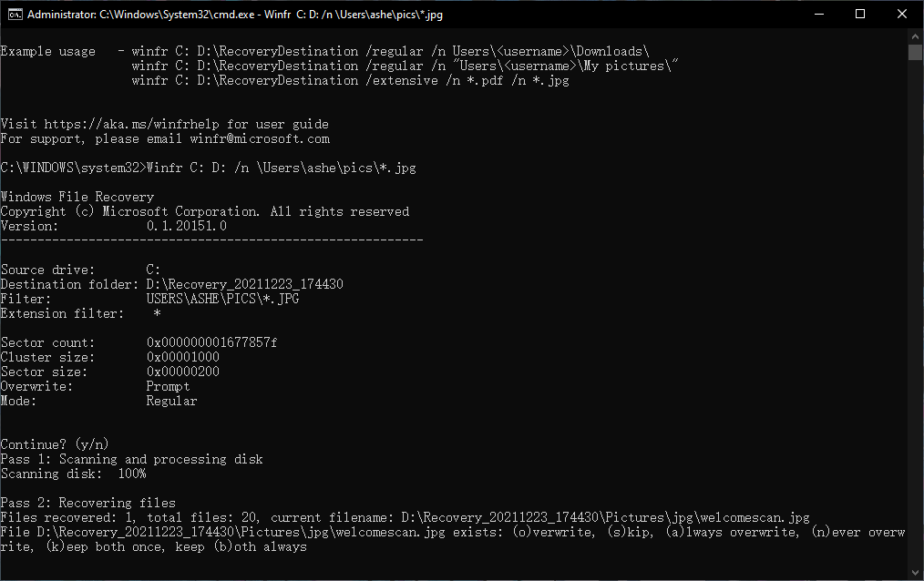924x581 pixels.
Task: Click the "Continue? (y/n)" prompt line
Action: point(55,444)
